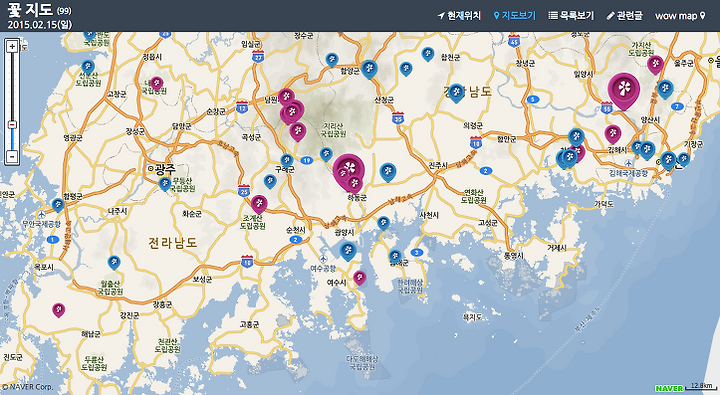The image size is (720, 395).
Task: Select the blue marker left of 합천군
Action: coord(428,54)
